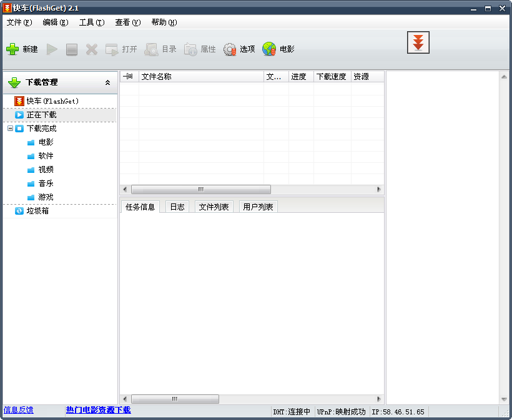
Task: Click the window resize grip corner
Action: click(x=505, y=413)
